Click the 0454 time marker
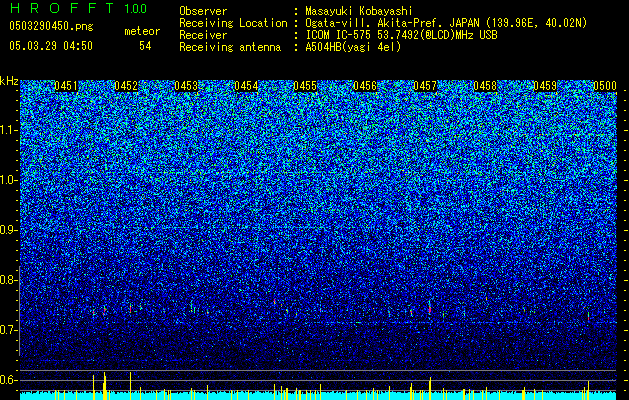The height and width of the screenshot is (400, 629). pos(246,86)
